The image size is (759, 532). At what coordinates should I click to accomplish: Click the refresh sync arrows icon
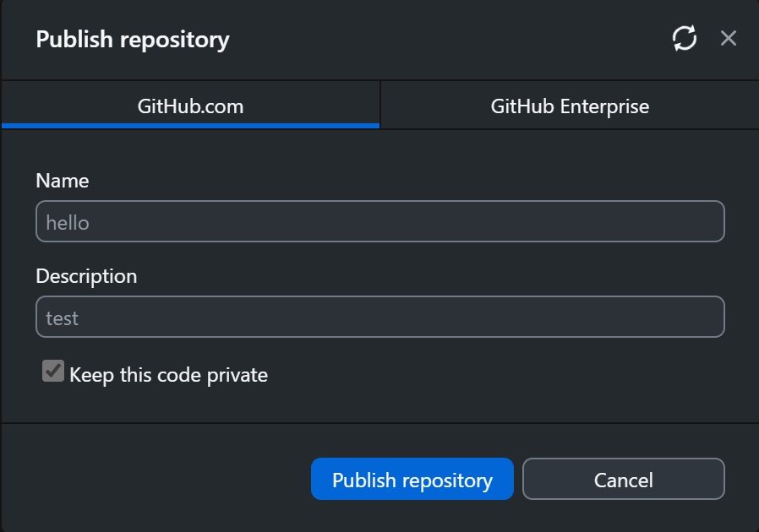click(684, 38)
